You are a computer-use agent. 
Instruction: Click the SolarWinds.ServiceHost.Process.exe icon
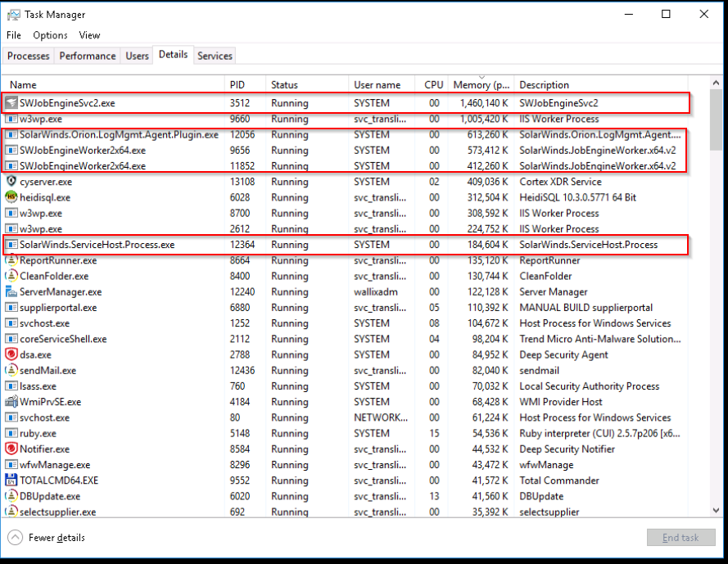(11, 244)
